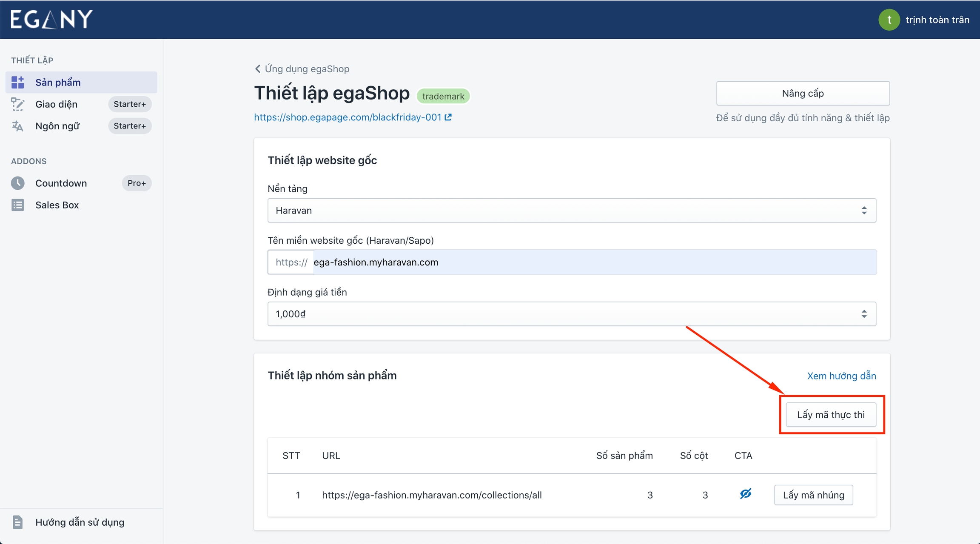The height and width of the screenshot is (544, 980).
Task: Click the Lấy mã thực thi button
Action: point(830,415)
